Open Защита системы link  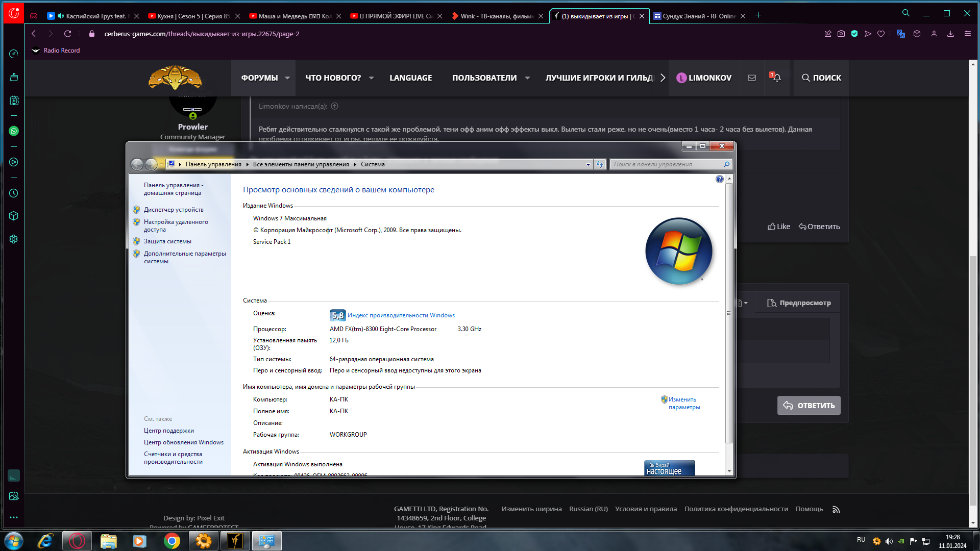pyautogui.click(x=167, y=241)
